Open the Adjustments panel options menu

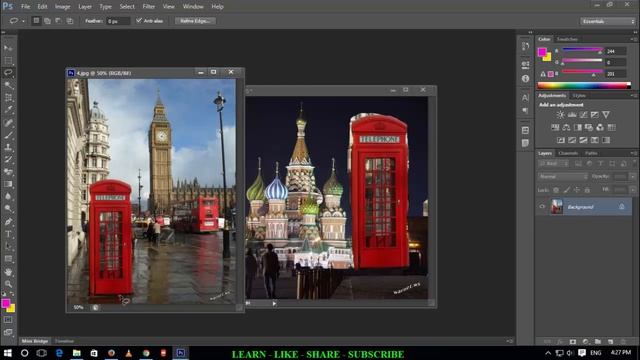(633, 95)
